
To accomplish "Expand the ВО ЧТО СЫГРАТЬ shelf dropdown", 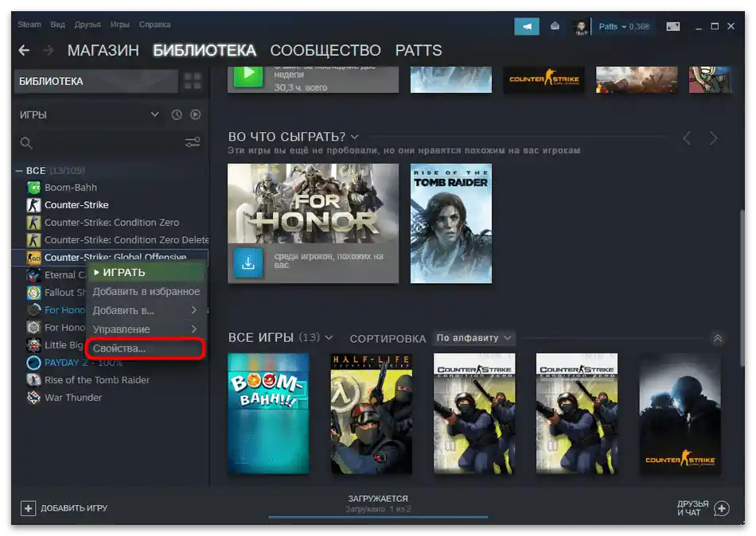I will tap(355, 137).
